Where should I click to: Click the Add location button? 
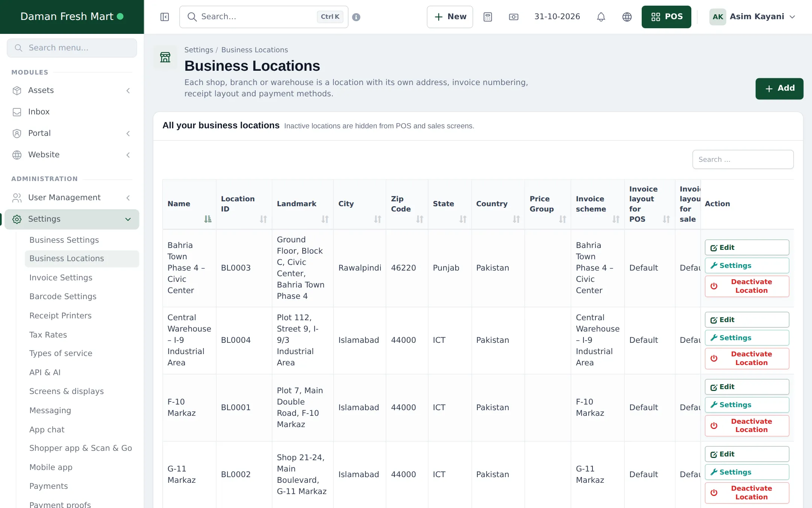point(779,88)
